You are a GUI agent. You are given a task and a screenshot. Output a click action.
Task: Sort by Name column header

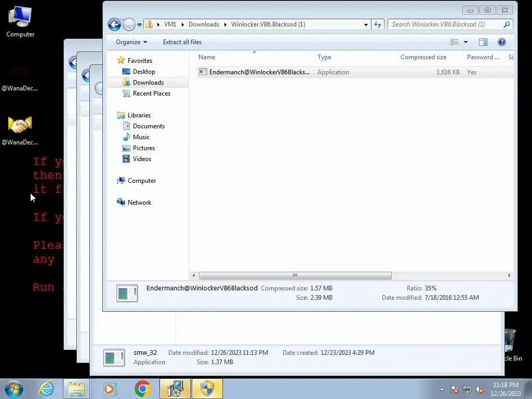click(255, 57)
